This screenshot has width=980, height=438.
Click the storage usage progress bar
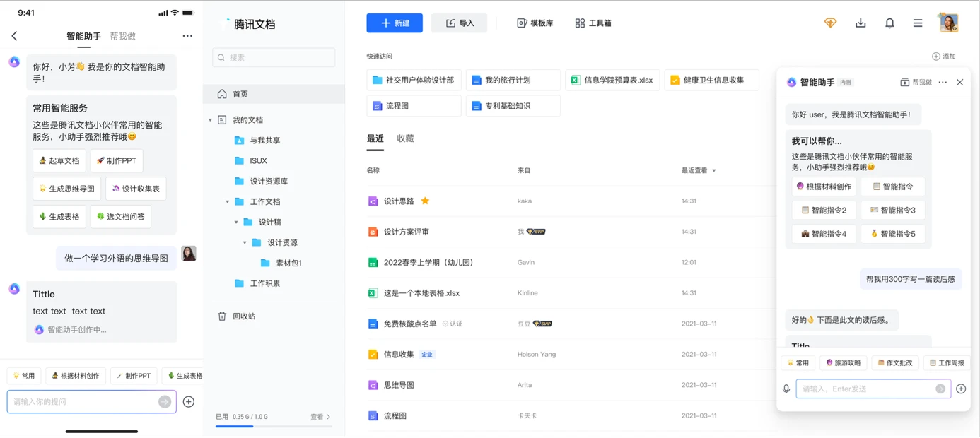(274, 426)
